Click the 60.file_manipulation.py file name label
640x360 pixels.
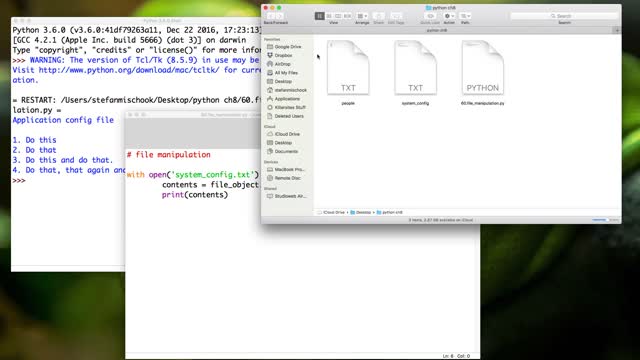(482, 103)
